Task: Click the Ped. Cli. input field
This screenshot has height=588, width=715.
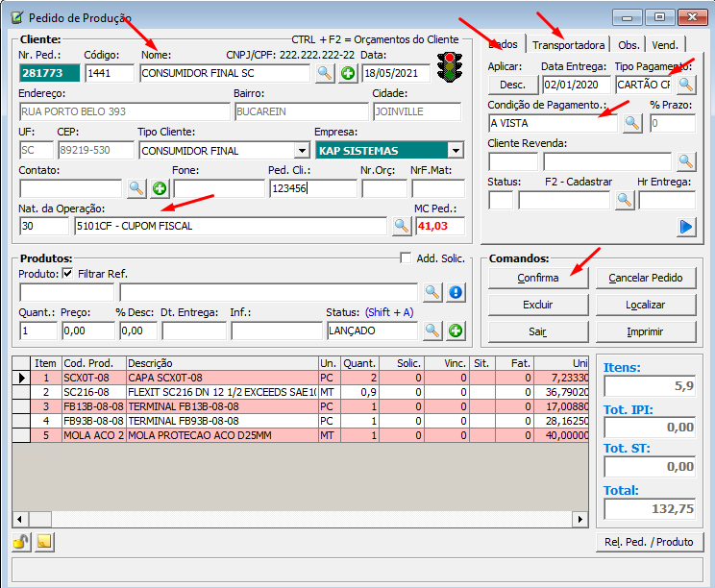Action: (x=313, y=188)
